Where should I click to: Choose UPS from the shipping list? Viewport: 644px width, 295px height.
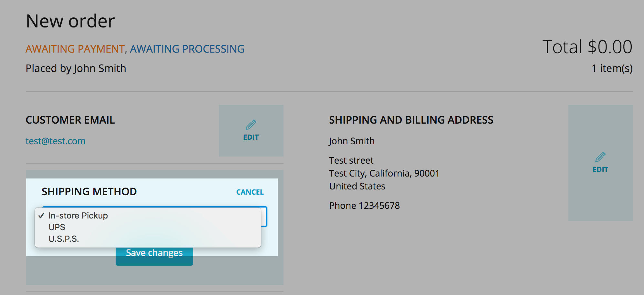(x=57, y=227)
